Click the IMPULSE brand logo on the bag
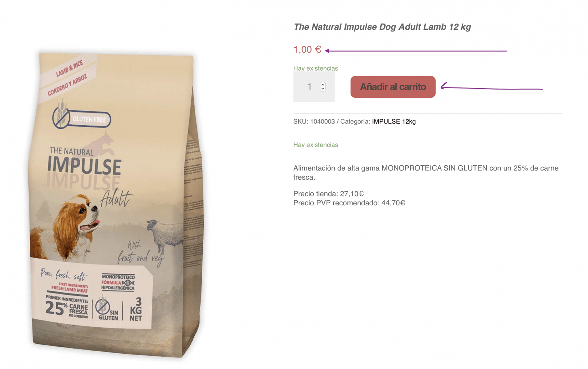This screenshot has height=369, width=588. point(84,165)
